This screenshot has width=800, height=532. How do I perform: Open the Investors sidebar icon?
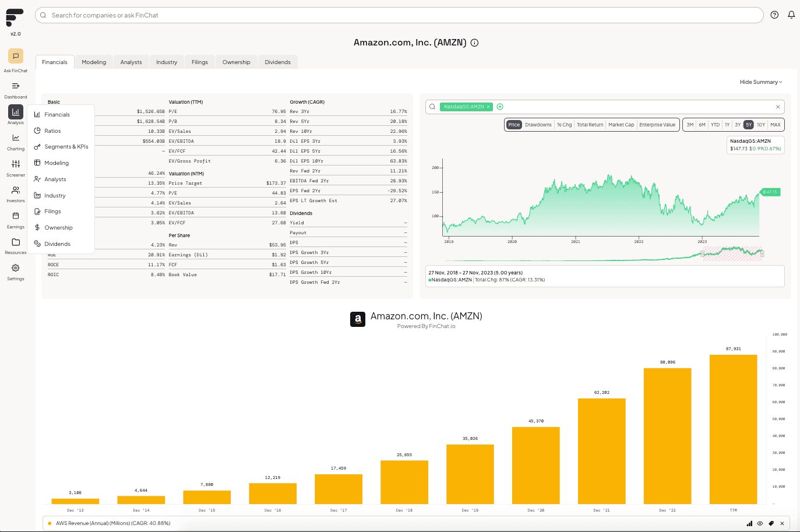(16, 190)
